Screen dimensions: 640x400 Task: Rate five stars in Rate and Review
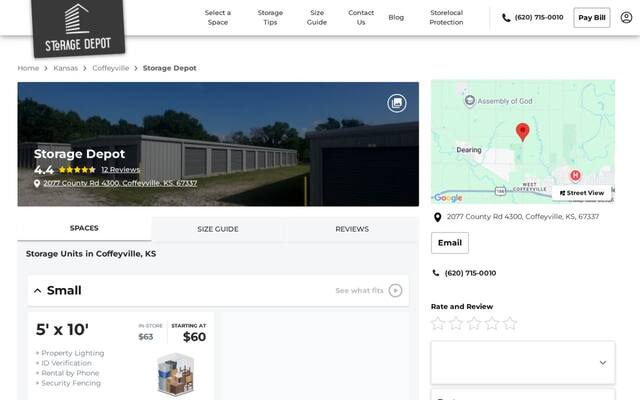coord(510,323)
